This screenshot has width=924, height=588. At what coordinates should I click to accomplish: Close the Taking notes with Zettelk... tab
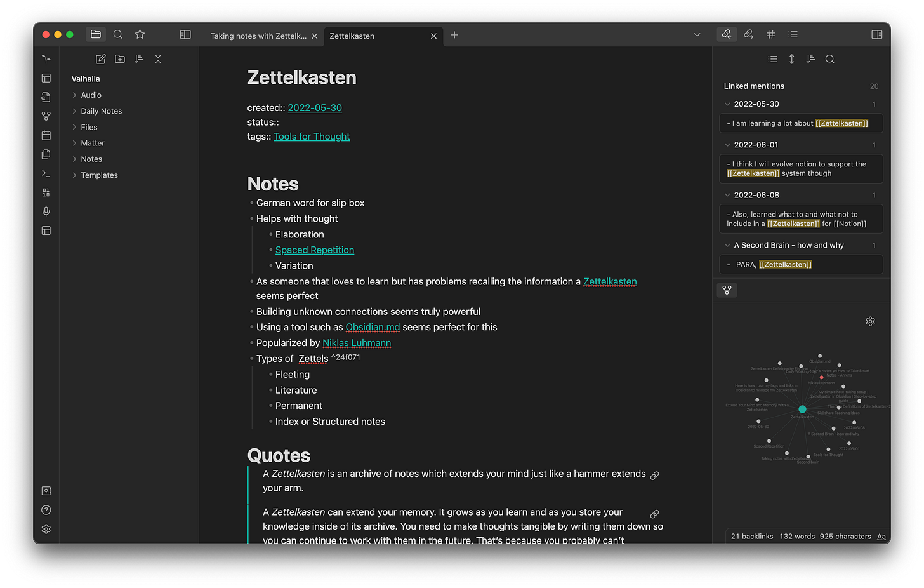315,36
